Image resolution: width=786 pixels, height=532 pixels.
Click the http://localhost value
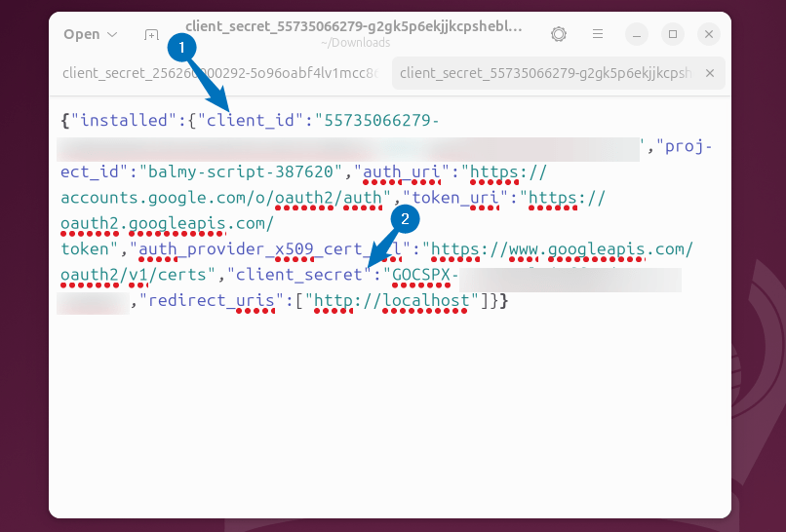(392, 300)
